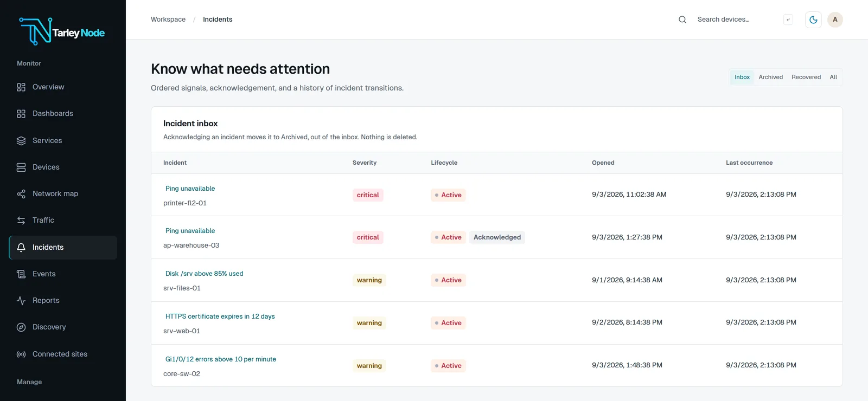Click critical badge for printer-fl2-01
The width and height of the screenshot is (868, 401).
tap(368, 195)
